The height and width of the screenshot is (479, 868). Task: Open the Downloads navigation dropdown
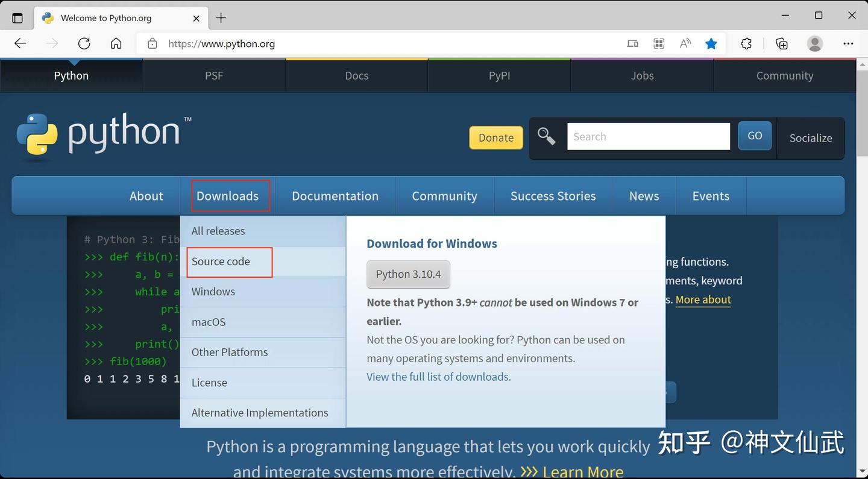click(x=228, y=196)
